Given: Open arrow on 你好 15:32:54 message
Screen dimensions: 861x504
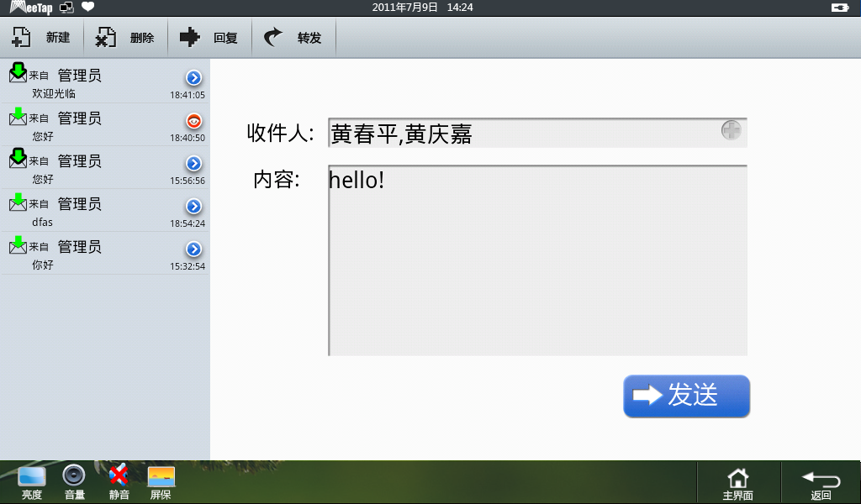Looking at the screenshot, I should [194, 249].
